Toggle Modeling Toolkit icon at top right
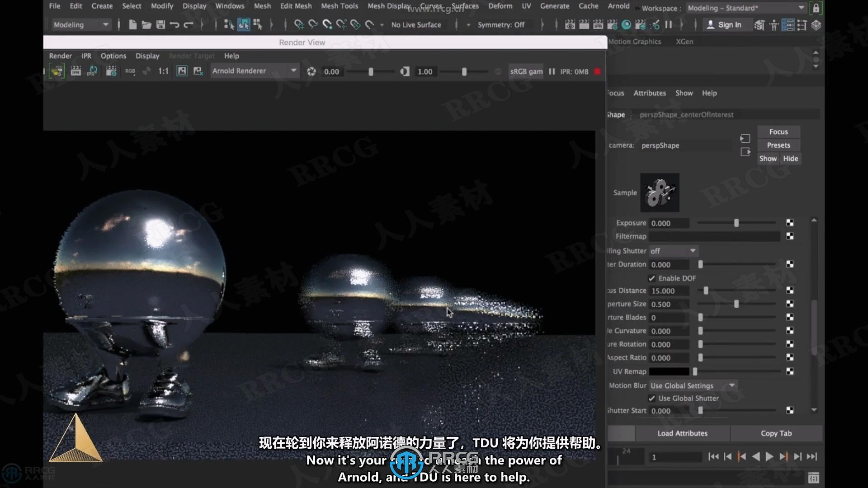Screen dimensions: 868x488 pyautogui.click(x=759, y=25)
